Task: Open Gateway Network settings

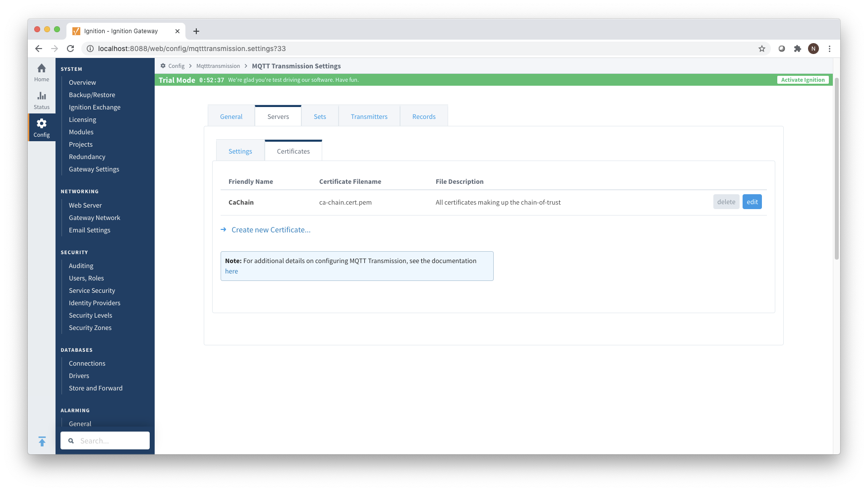Action: (x=95, y=218)
